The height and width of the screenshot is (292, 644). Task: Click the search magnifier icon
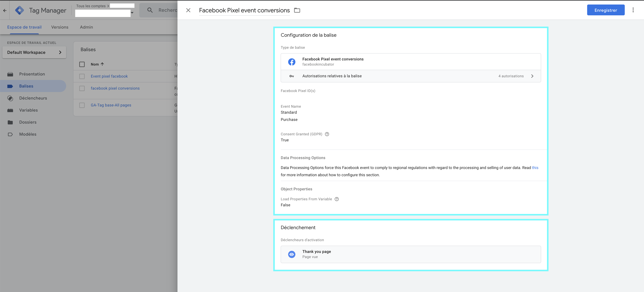(x=150, y=10)
